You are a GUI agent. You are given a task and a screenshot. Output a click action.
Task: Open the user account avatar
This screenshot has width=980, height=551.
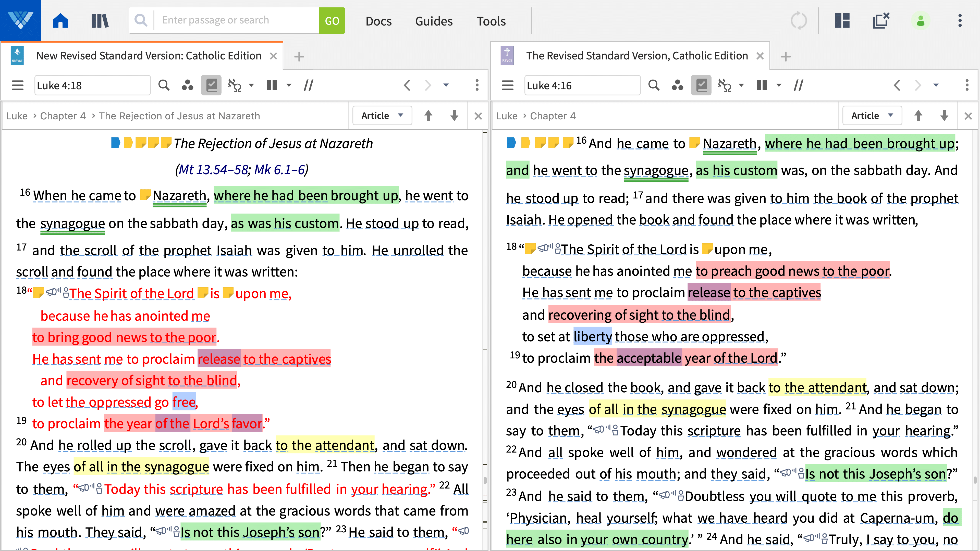pyautogui.click(x=921, y=20)
